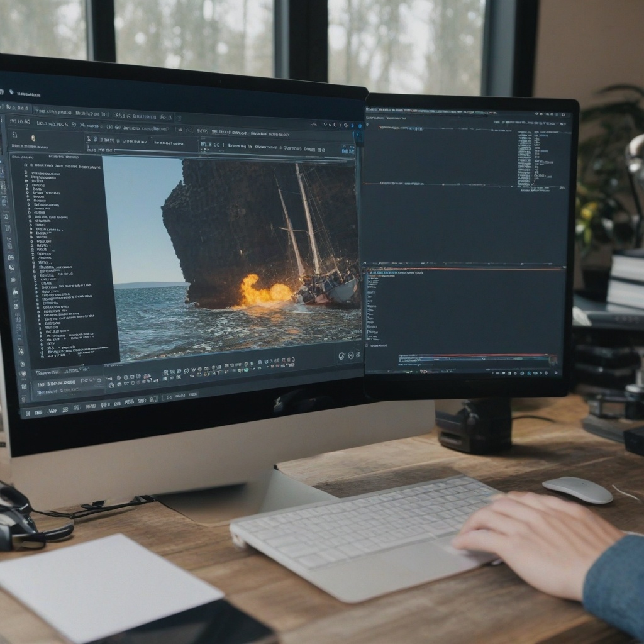This screenshot has width=644, height=644.
Task: Click the small orange icon in upper-left toolbar
Action: pyautogui.click(x=33, y=138)
